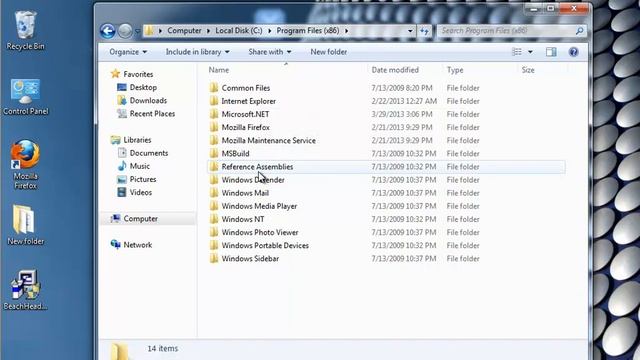This screenshot has width=640, height=360.
Task: Open the Control Panel desktop icon
Action: click(x=25, y=97)
